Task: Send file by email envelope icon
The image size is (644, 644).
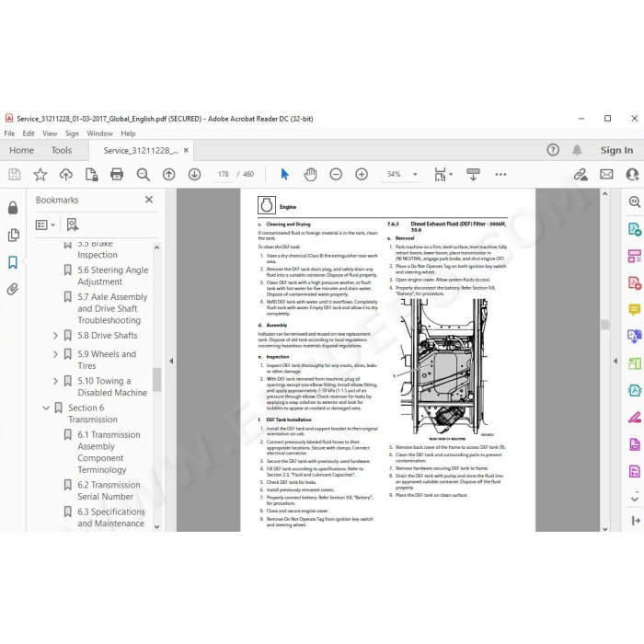Action: point(606,175)
